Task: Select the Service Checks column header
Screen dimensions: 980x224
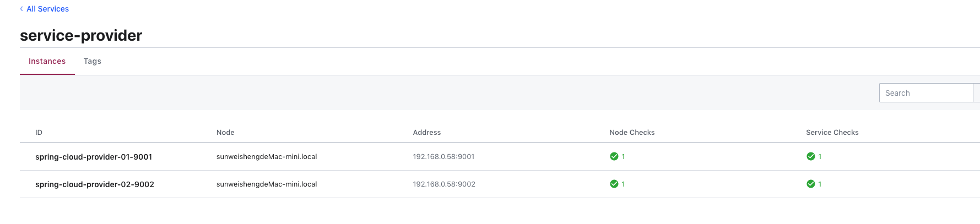Action: coord(832,133)
